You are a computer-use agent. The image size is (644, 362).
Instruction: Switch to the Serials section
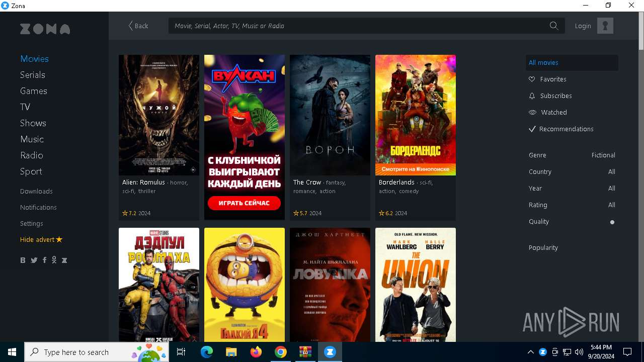pos(33,75)
